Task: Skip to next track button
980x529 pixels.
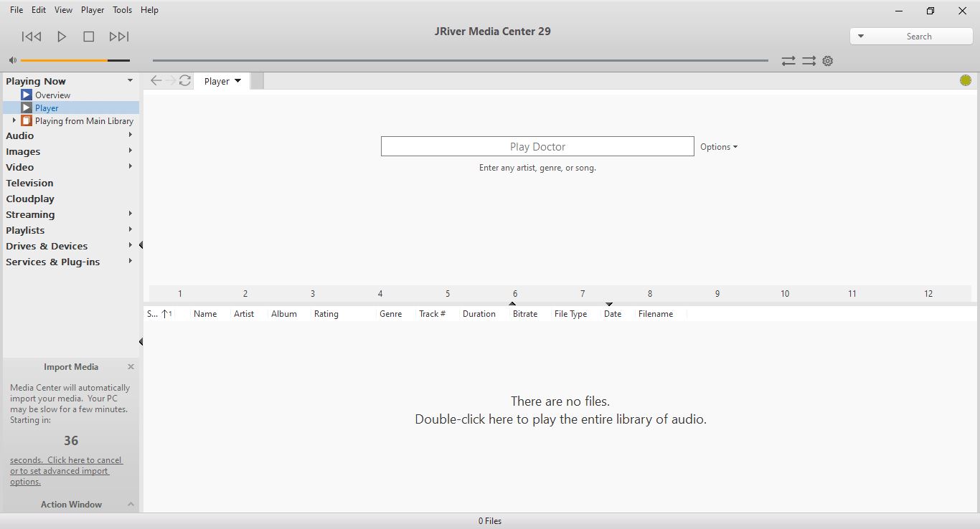Action: (119, 37)
